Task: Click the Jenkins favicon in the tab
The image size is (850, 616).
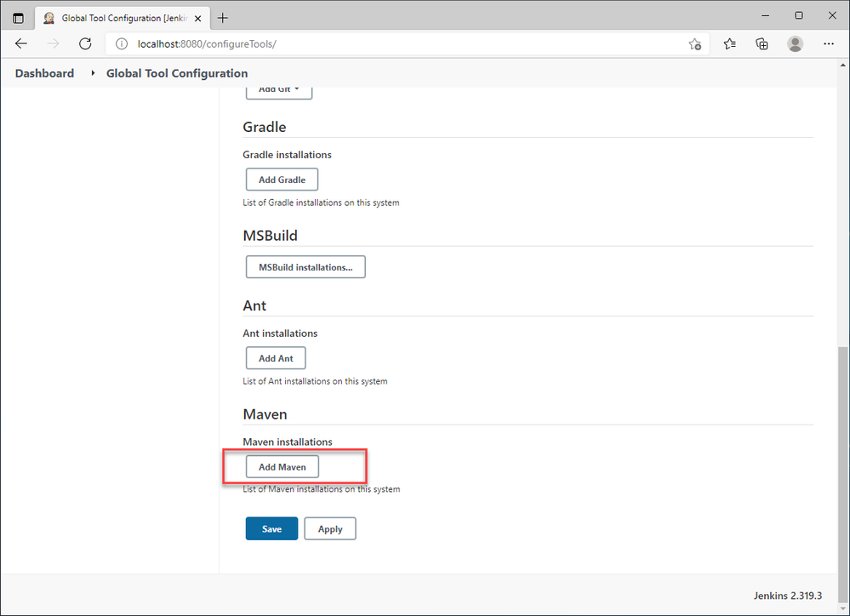Action: click(48, 18)
